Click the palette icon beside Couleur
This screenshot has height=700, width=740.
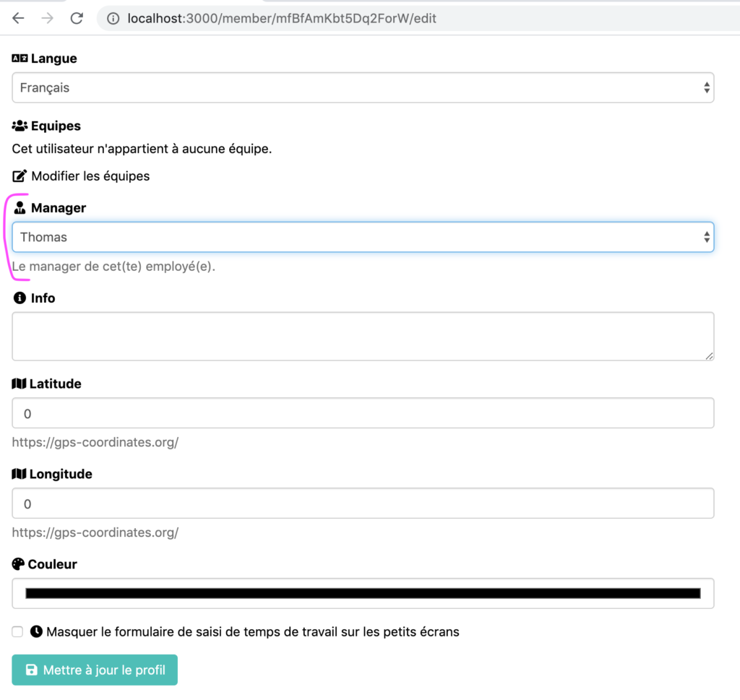pyautogui.click(x=19, y=564)
